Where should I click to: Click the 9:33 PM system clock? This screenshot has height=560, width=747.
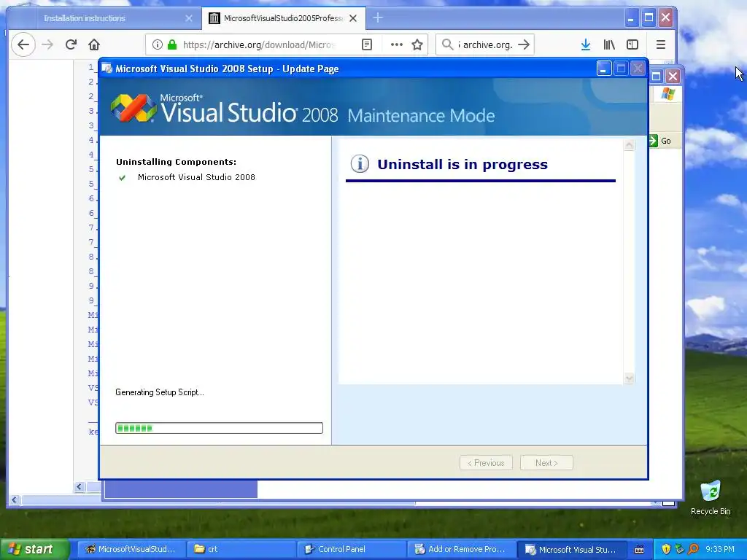pos(720,549)
